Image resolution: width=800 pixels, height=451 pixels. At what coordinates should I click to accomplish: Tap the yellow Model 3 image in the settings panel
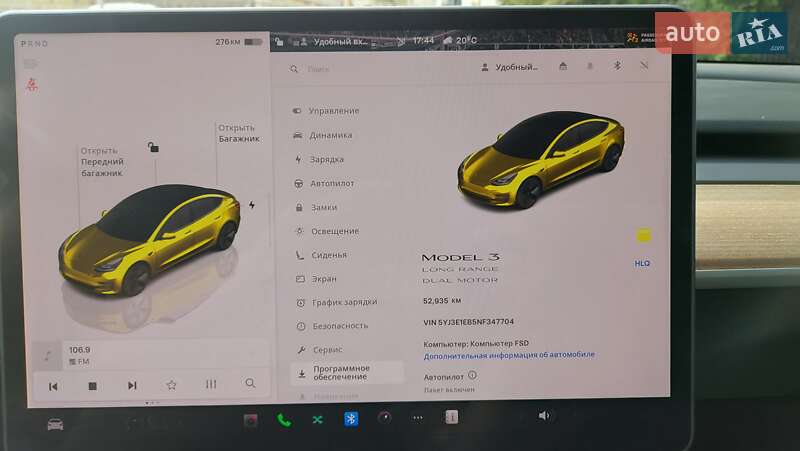541,159
